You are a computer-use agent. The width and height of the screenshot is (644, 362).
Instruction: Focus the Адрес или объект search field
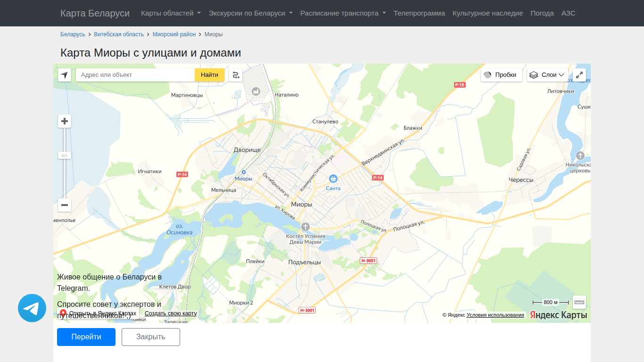point(135,75)
